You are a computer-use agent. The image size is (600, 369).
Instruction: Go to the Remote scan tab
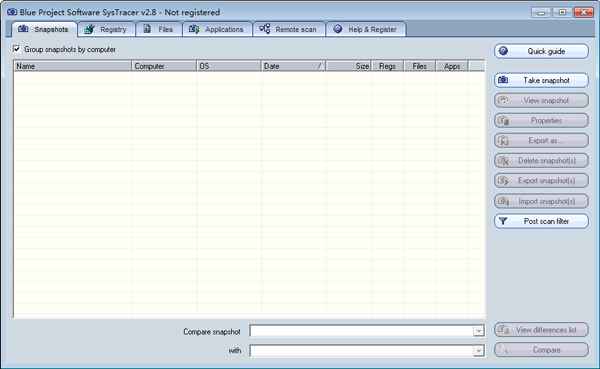coord(289,29)
